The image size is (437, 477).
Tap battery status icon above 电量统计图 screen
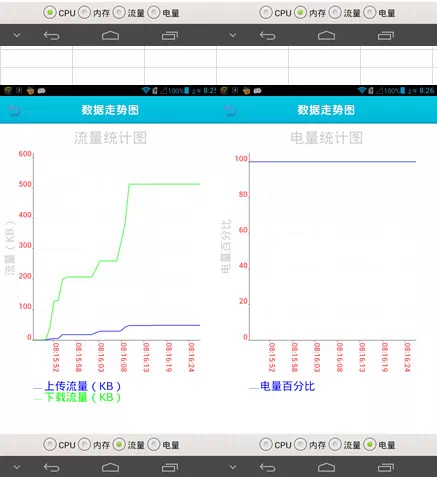point(403,90)
